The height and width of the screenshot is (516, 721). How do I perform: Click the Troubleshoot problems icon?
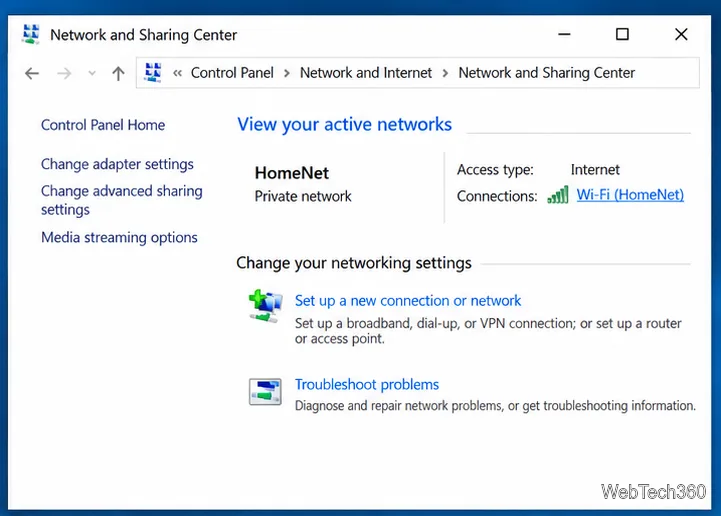pyautogui.click(x=265, y=392)
